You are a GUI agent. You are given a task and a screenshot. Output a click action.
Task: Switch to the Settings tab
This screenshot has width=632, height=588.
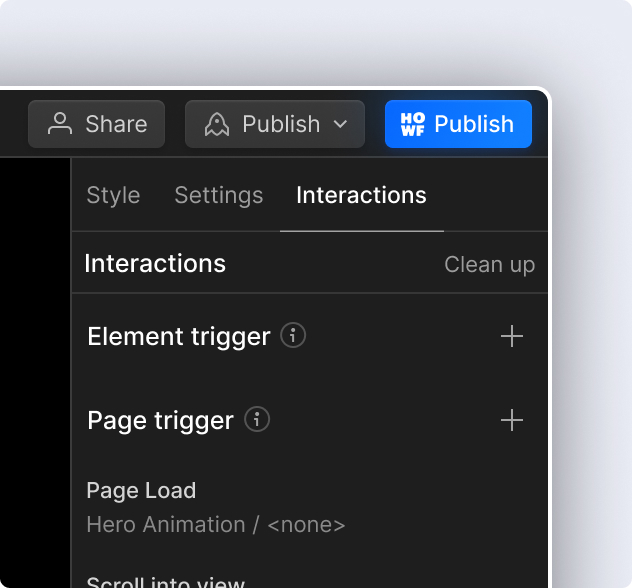(x=219, y=195)
